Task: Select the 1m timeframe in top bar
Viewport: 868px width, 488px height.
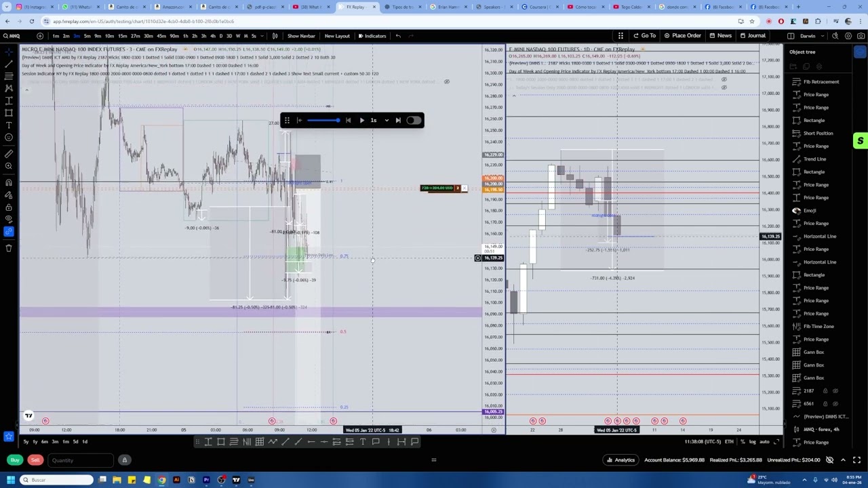Action: pos(56,36)
